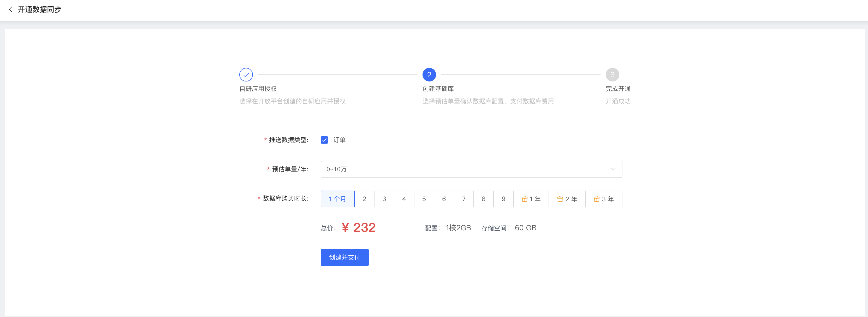
Task: Select the 7-month duration option
Action: tap(464, 199)
